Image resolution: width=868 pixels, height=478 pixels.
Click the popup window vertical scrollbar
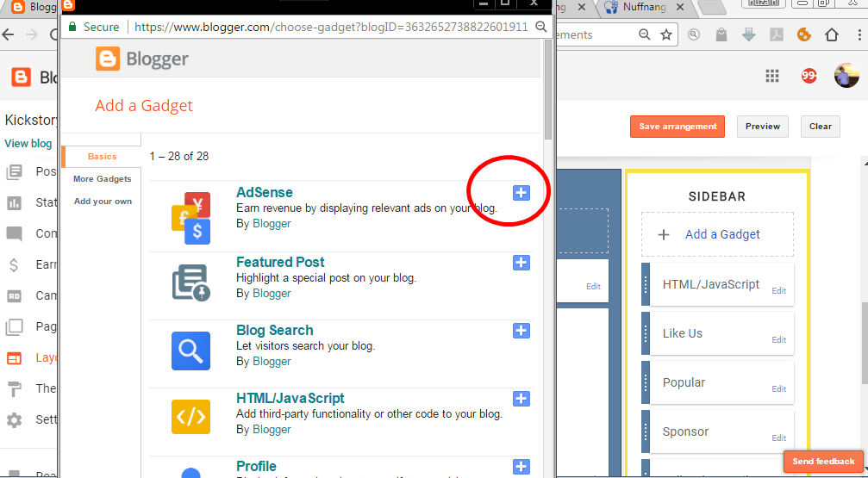coord(548,90)
